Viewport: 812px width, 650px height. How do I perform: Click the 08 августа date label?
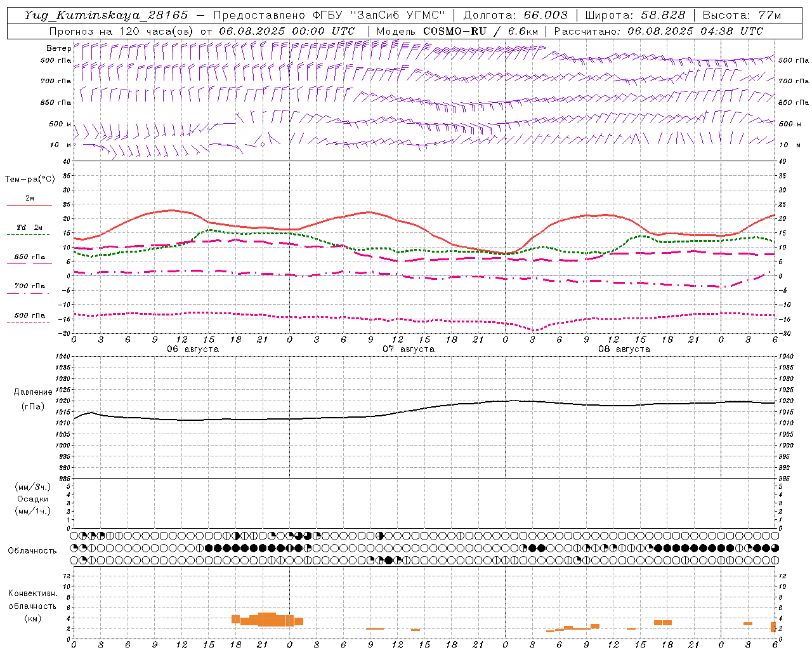(624, 348)
